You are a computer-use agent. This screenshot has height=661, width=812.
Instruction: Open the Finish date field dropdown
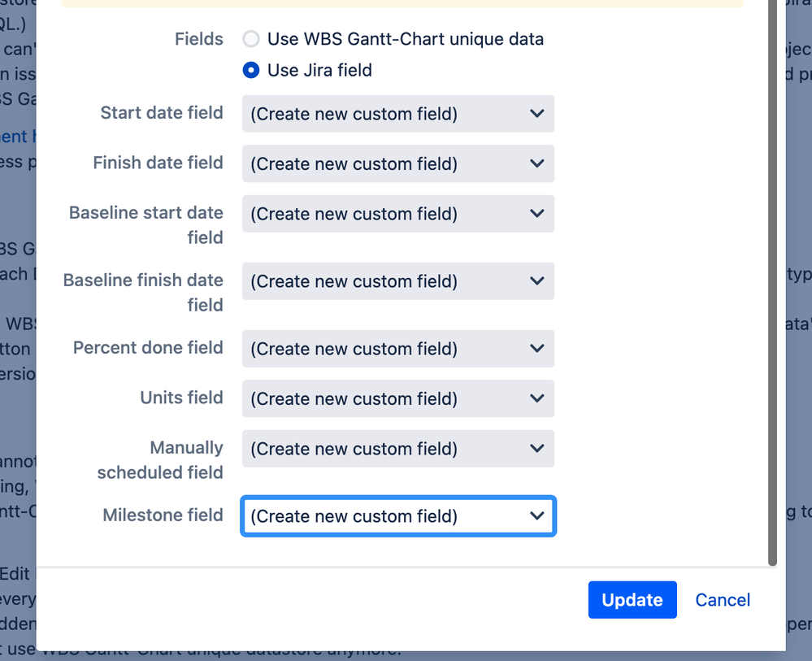point(397,163)
